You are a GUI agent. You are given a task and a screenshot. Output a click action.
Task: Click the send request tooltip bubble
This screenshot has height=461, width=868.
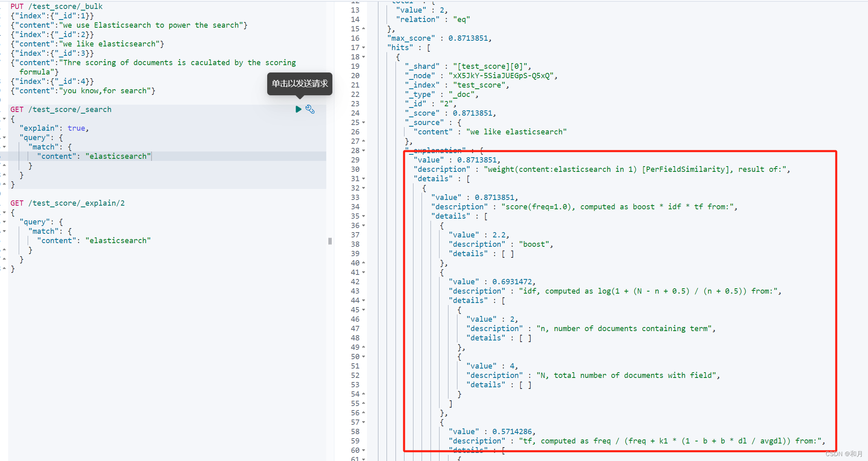299,83
